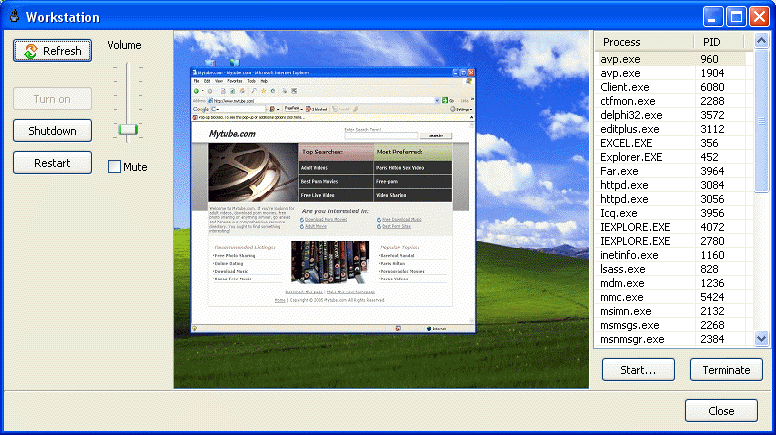The width and height of the screenshot is (776, 435).
Task: Select Icq.exe in process list
Action: (x=618, y=213)
